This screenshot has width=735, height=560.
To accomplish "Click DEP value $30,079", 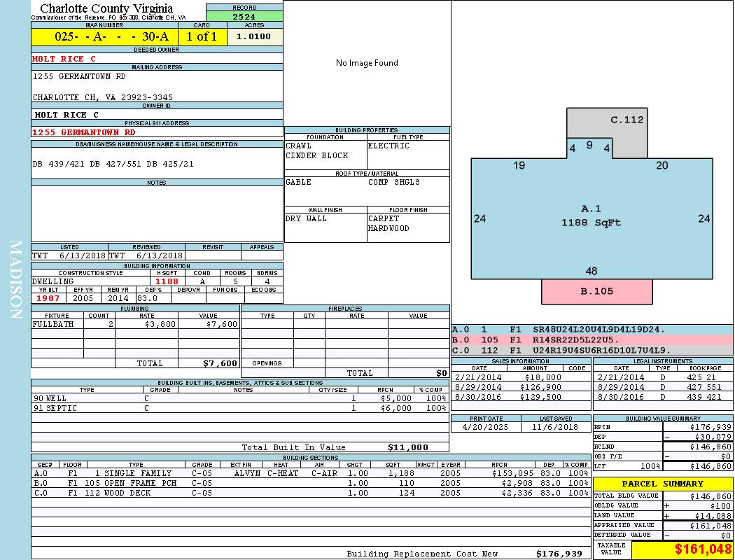I will point(713,437).
